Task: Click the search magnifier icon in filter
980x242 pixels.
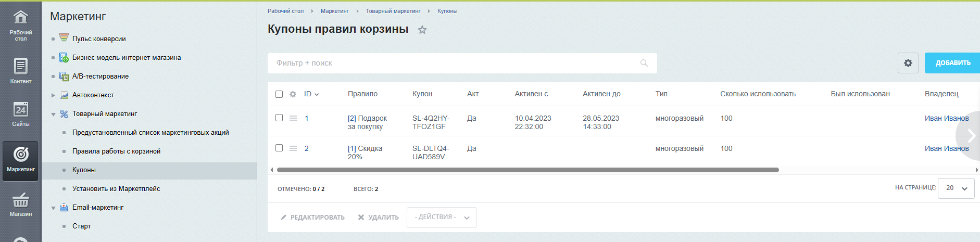Action: [644, 63]
